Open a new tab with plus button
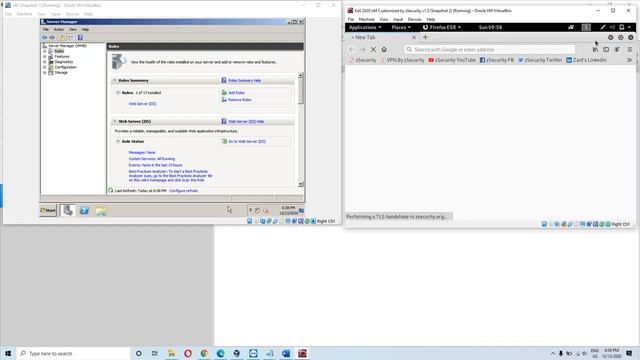640x360 pixels. pyautogui.click(x=425, y=37)
